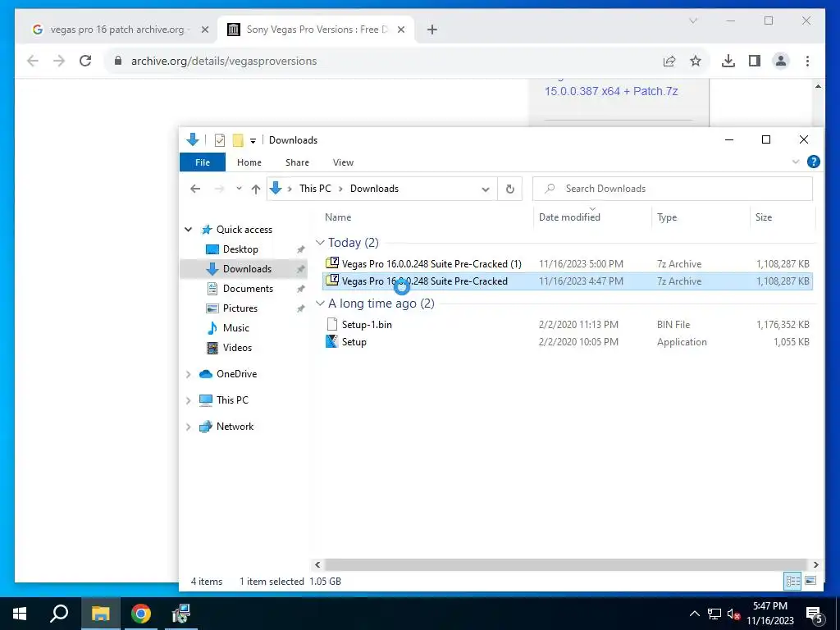Open a new Chrome tab

432,30
